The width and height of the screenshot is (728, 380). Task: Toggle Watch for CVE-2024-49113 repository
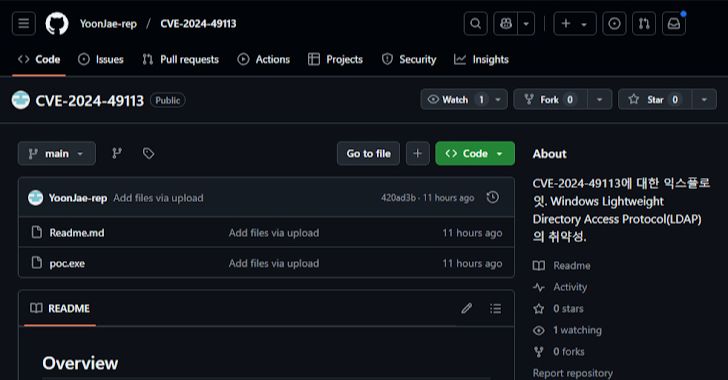[455, 99]
